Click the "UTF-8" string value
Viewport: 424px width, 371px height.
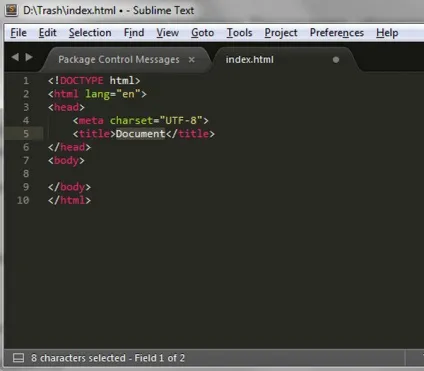coord(181,121)
